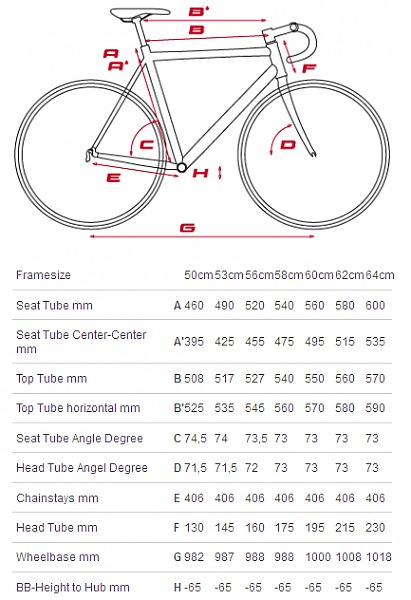Select the 64cm framesize column header
The height and width of the screenshot is (600, 411).
click(x=380, y=275)
